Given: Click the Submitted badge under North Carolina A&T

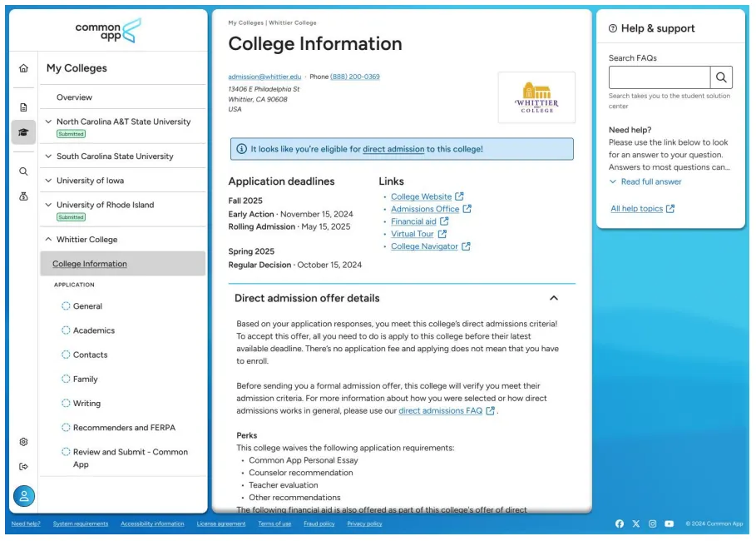Looking at the screenshot, I should click(71, 134).
